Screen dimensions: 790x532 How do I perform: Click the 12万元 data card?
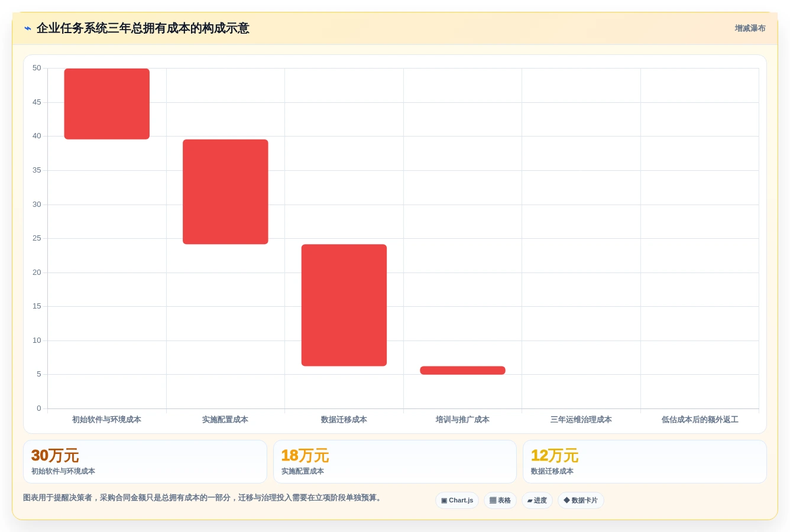click(645, 462)
